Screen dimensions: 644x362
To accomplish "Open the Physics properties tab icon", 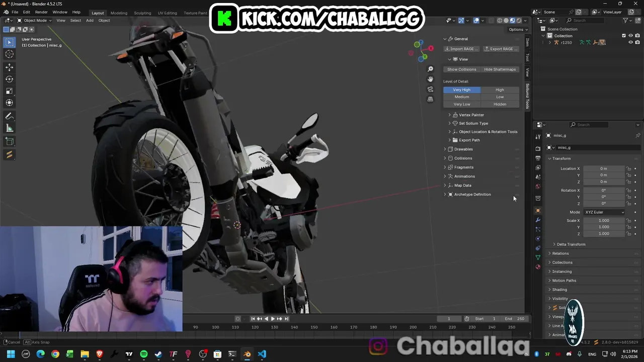I will coord(538,239).
